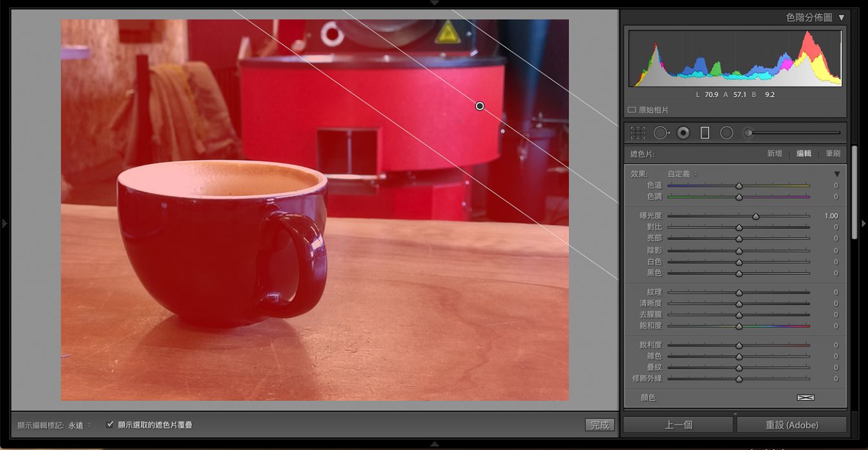Select the Adjustment Brush tool icon
Screen dimensions: 868x450
click(x=749, y=133)
